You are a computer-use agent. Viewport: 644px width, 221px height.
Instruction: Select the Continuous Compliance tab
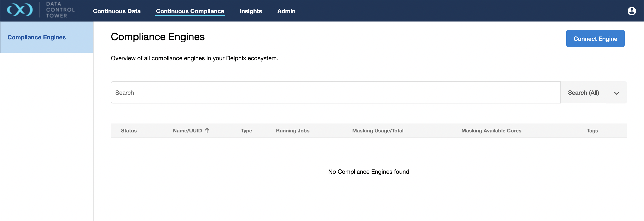click(x=190, y=11)
